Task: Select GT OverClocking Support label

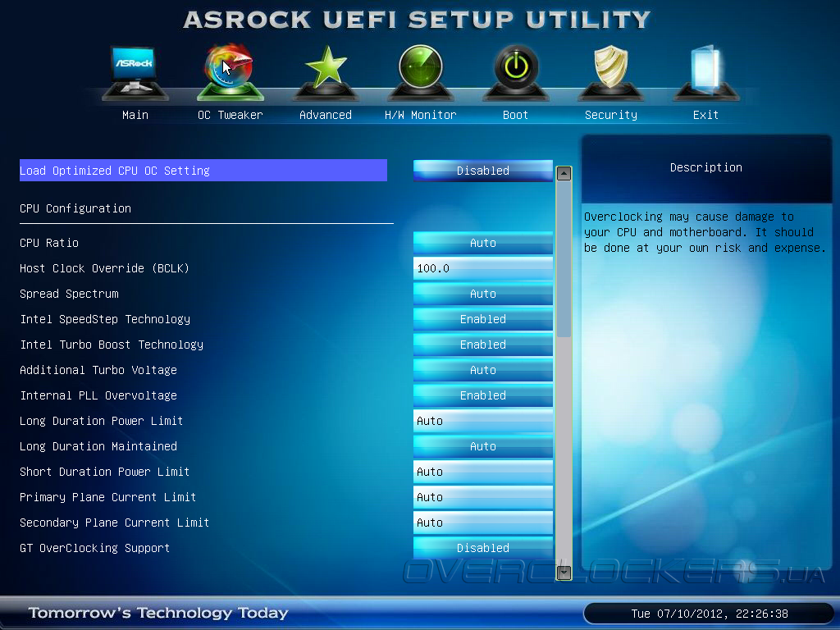Action: (x=95, y=548)
